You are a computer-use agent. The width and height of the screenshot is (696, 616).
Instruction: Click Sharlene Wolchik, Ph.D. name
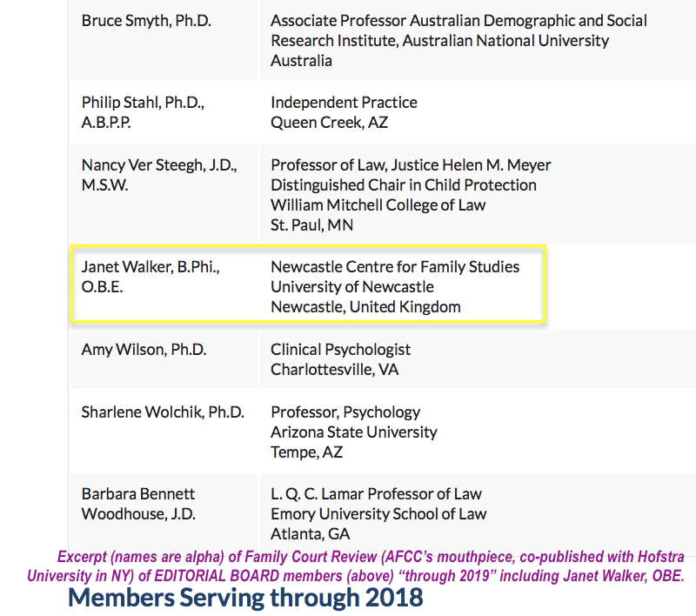point(163,412)
